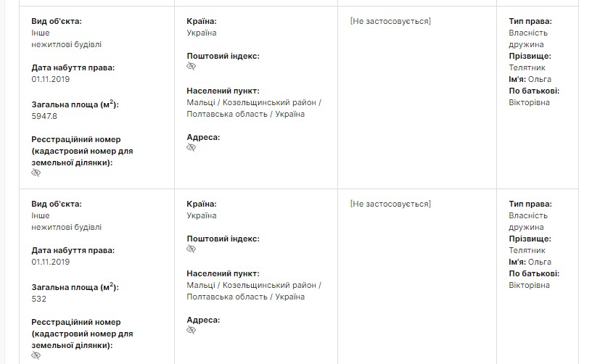The height and width of the screenshot is (364, 592).
Task: Click [Не застосовується] in the 5947.8 entry
Action: 390,21
